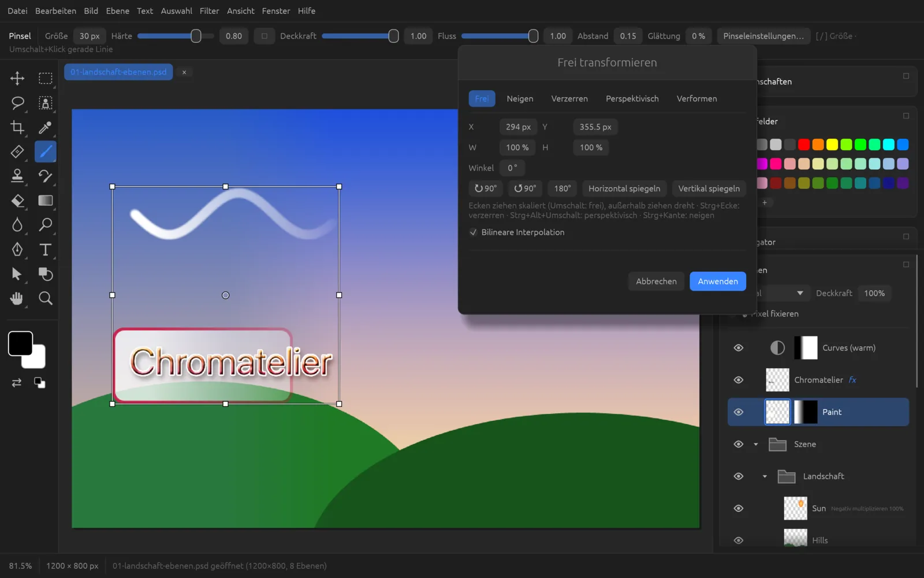Pick the Blur droplet tool
Screen dimensions: 924x578
click(17, 225)
